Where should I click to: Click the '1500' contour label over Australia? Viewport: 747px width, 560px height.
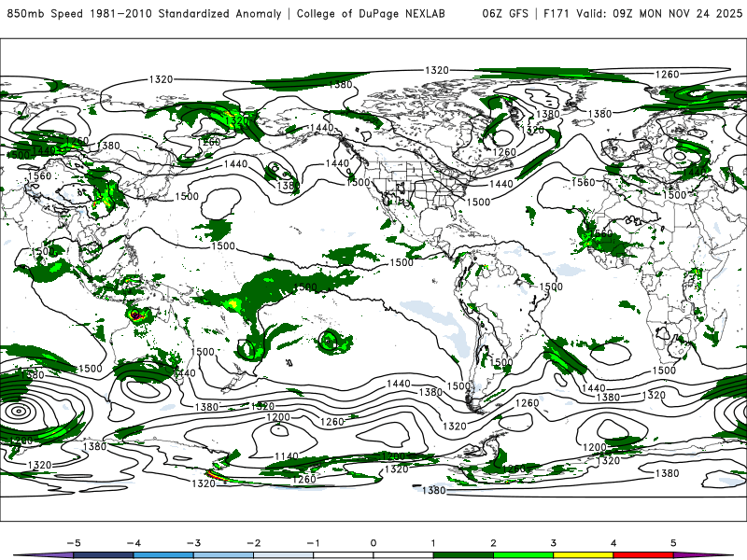203,352
